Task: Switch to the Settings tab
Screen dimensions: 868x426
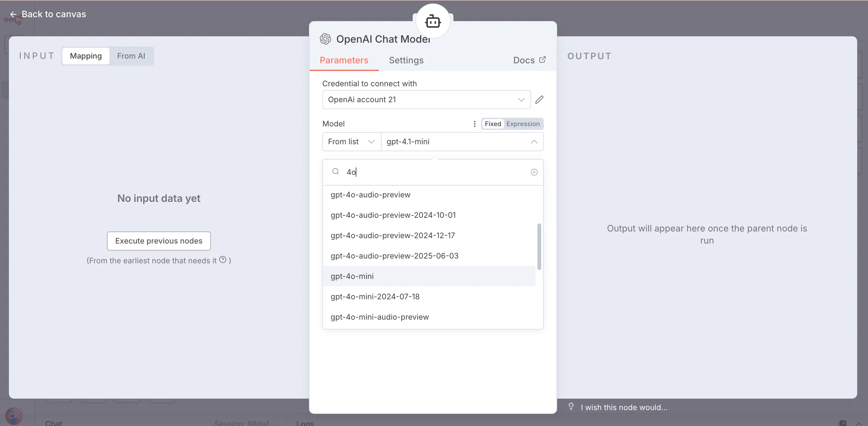Action: [x=406, y=60]
